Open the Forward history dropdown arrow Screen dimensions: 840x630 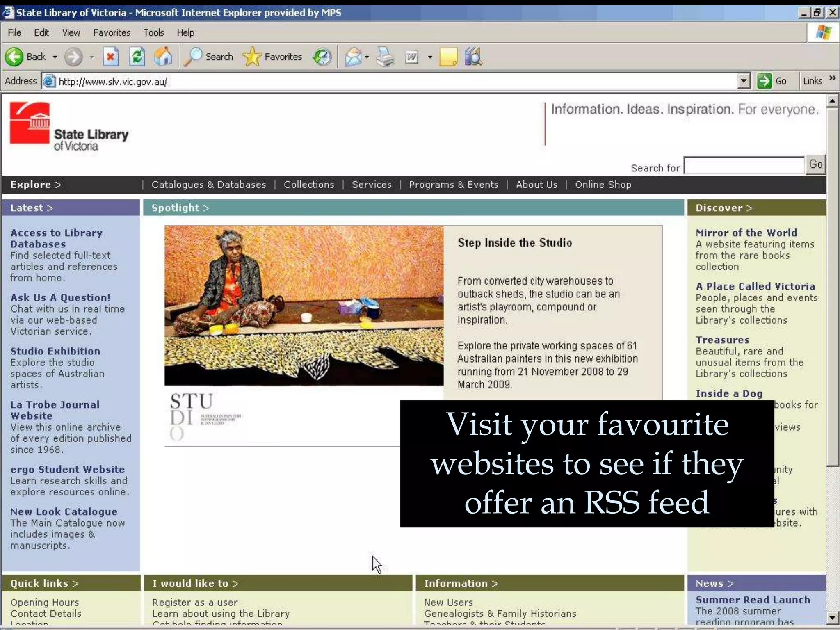coord(92,57)
